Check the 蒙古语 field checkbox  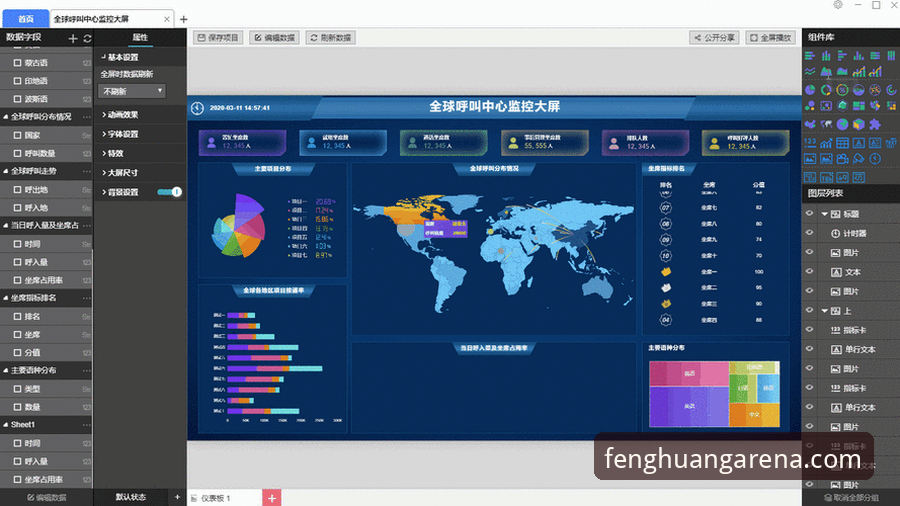(17, 63)
